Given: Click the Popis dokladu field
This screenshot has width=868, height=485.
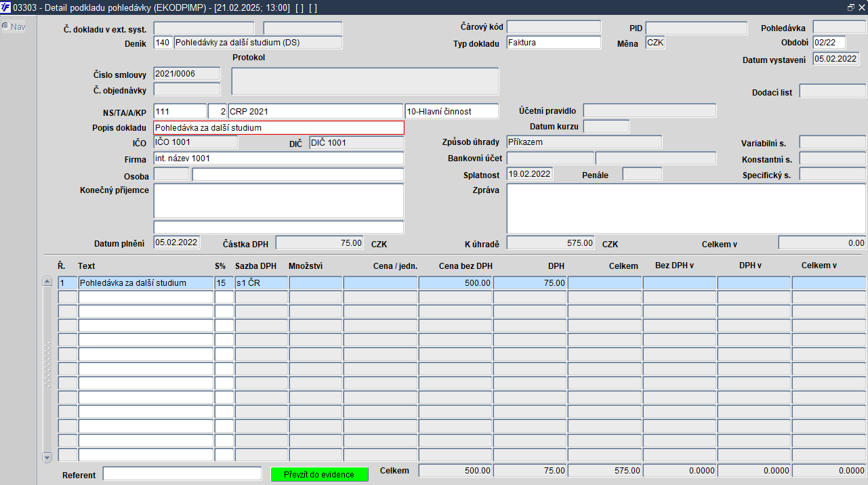Looking at the screenshot, I should pos(278,127).
